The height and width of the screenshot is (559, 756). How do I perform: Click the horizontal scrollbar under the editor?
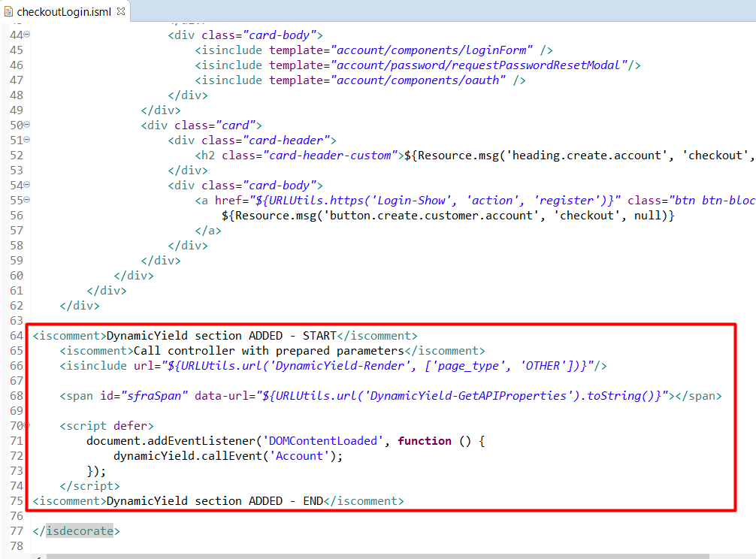click(377, 557)
